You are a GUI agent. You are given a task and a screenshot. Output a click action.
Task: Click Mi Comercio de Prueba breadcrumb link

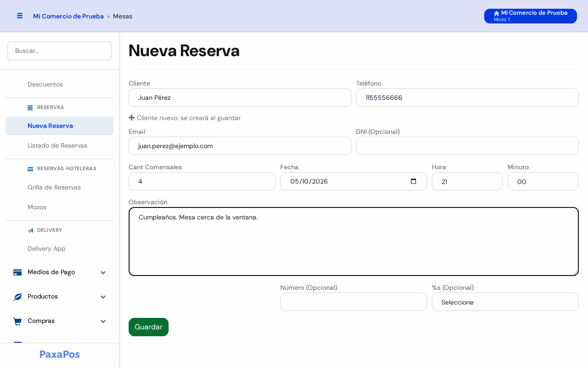click(x=68, y=16)
